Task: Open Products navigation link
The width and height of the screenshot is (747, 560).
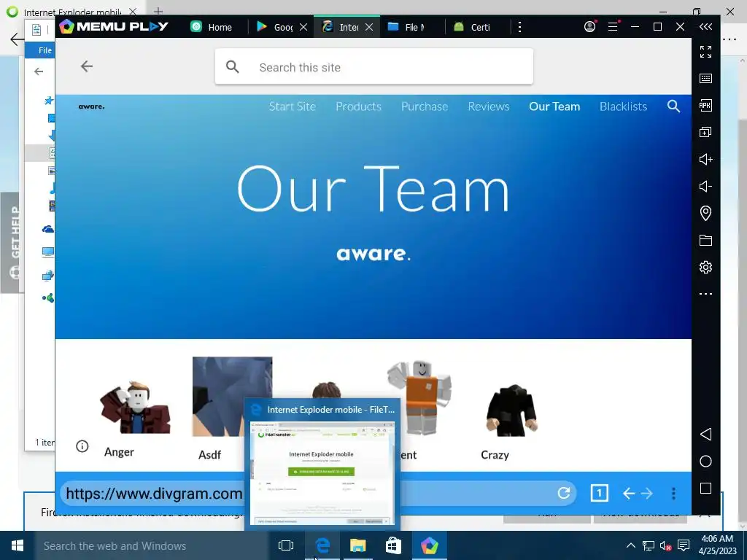Action: point(358,106)
